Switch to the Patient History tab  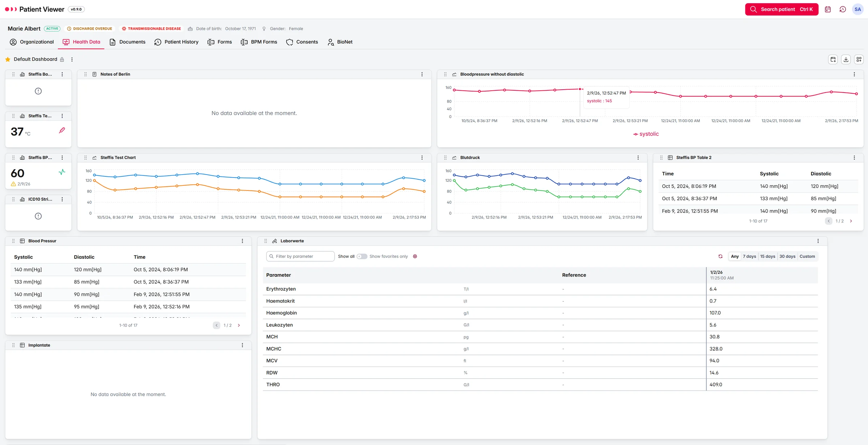(176, 42)
